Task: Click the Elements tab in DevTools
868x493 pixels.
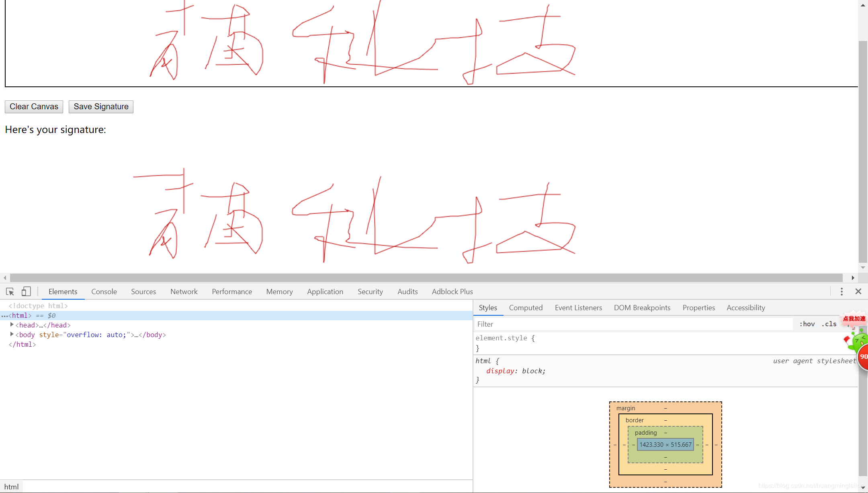Action: click(x=63, y=292)
